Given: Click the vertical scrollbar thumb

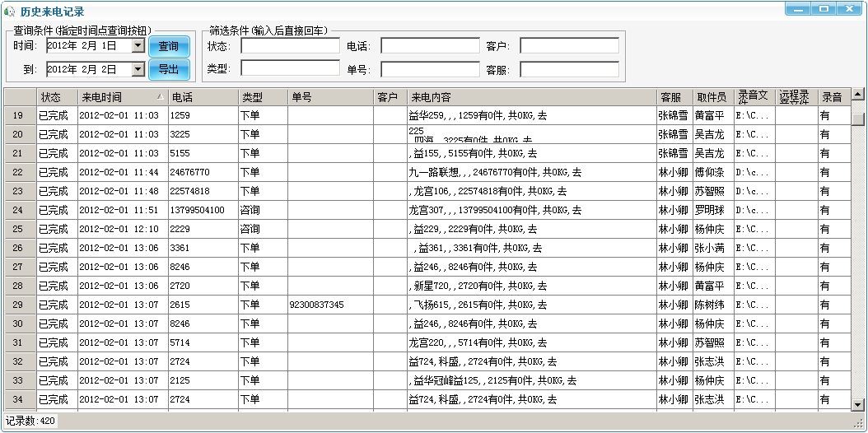Looking at the screenshot, I should [x=858, y=119].
